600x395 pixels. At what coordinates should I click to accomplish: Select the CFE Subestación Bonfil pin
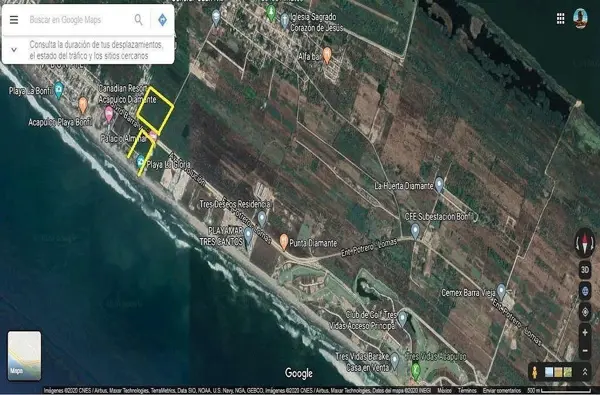[415, 231]
